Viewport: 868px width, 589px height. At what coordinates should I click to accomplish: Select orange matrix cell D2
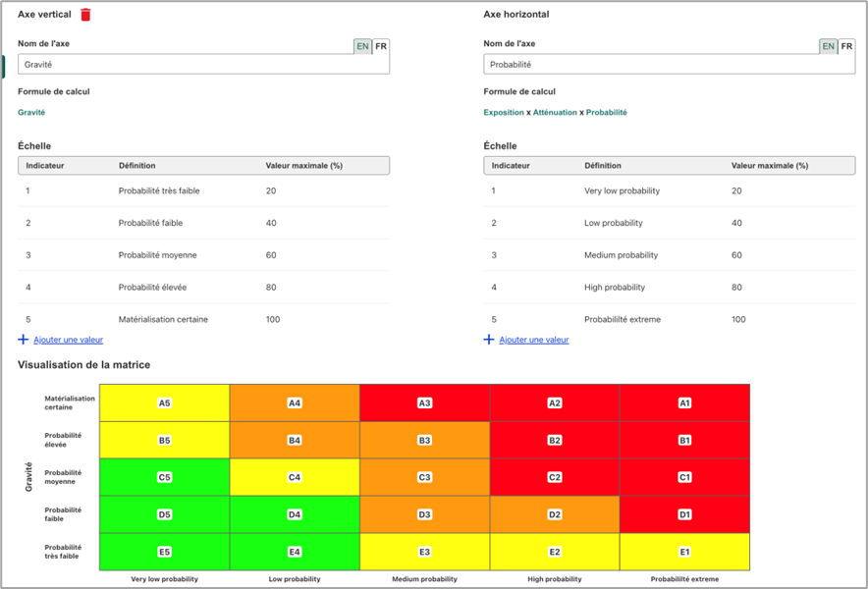click(x=555, y=514)
